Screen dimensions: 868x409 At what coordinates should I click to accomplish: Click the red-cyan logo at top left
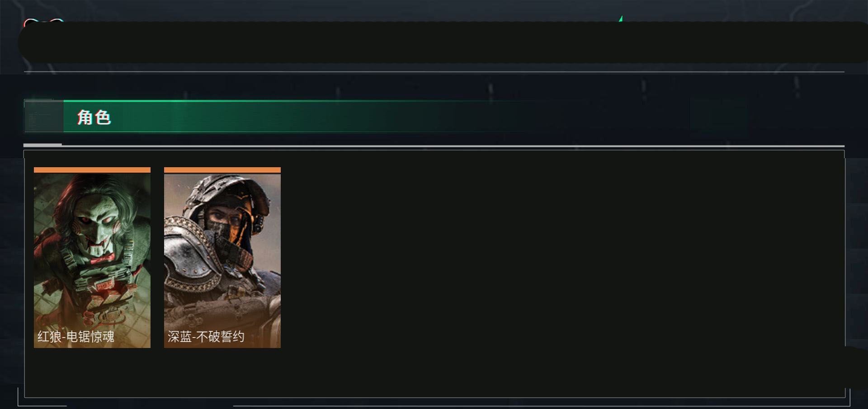(43, 21)
